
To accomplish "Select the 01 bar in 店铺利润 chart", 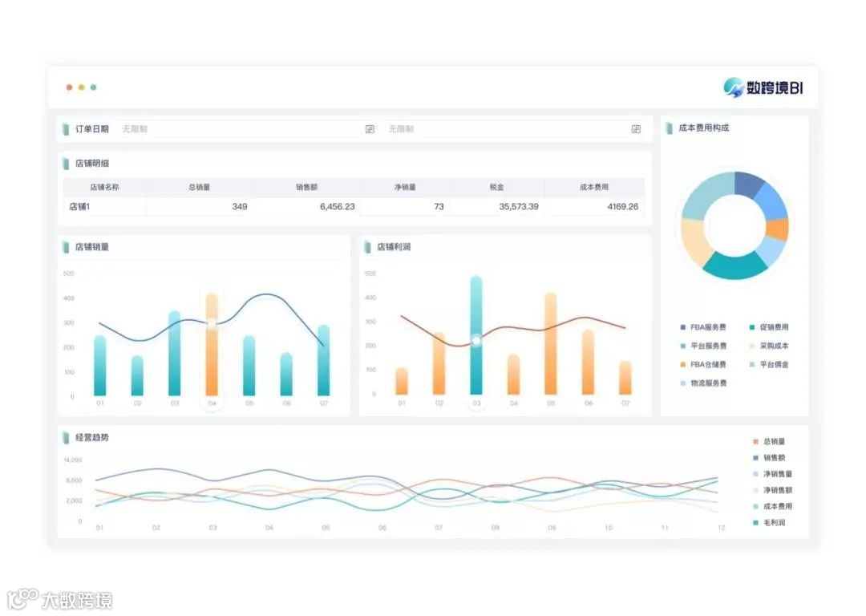I will pos(402,381).
